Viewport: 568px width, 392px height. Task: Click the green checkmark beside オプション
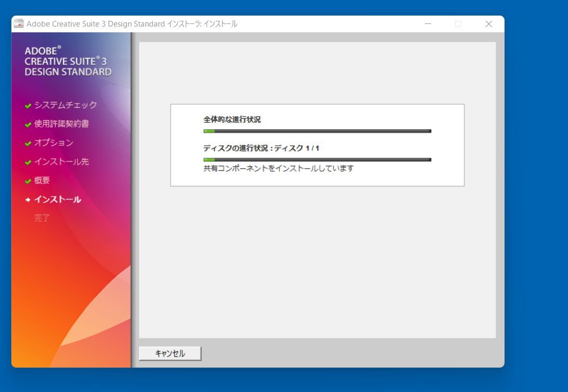point(28,144)
